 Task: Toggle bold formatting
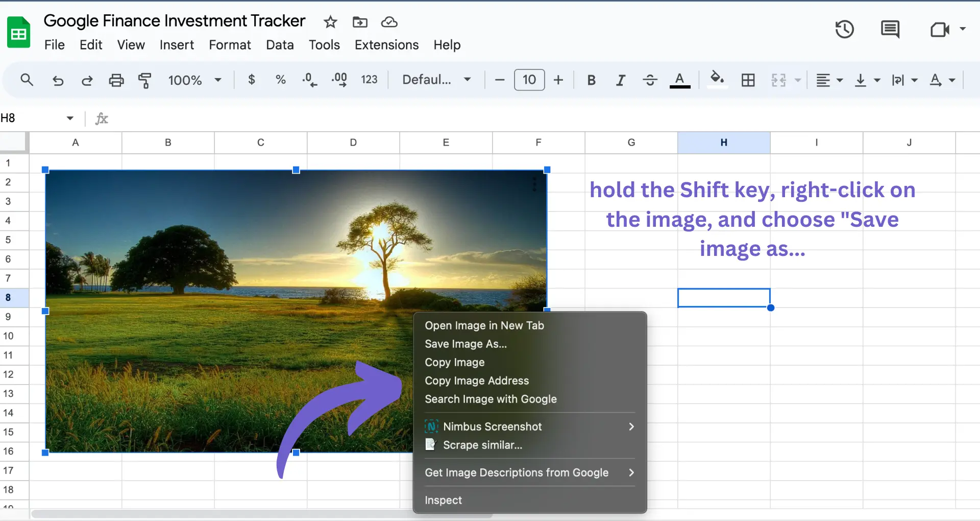[591, 80]
